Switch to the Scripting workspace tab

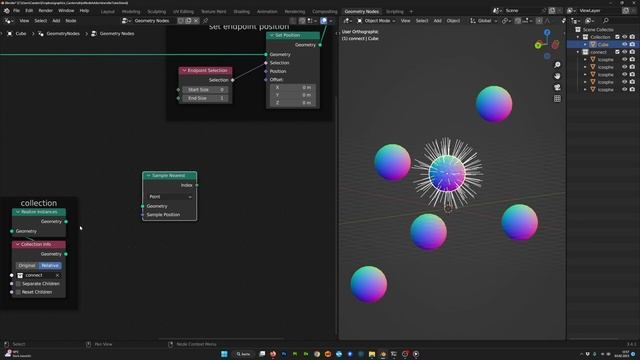coord(395,12)
